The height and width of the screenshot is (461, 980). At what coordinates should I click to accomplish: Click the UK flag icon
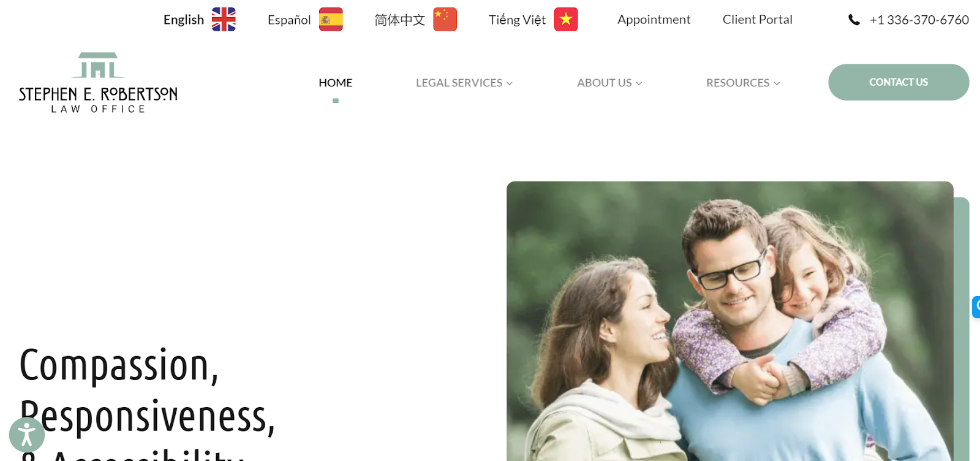coord(224,20)
